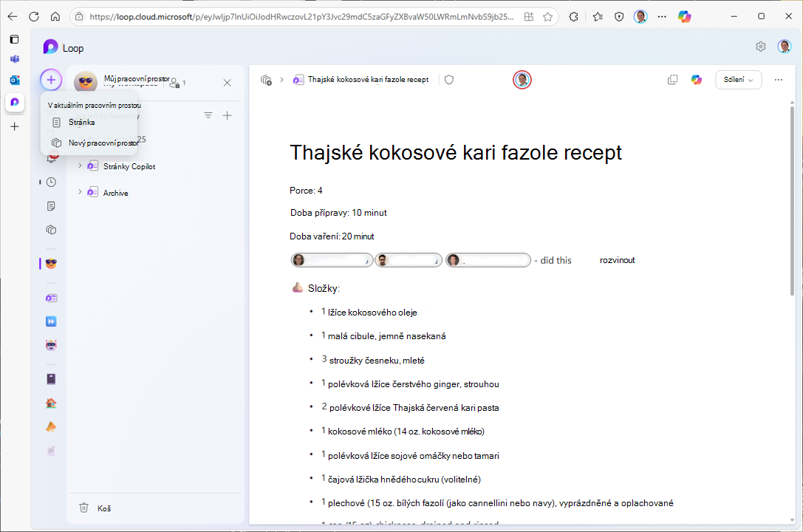Click the browser refresh button

(x=34, y=16)
